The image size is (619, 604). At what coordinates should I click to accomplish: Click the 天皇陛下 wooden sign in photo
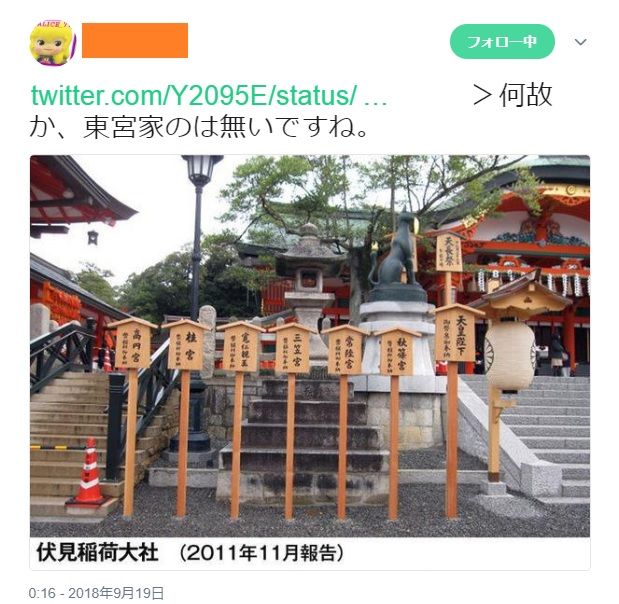click(460, 334)
